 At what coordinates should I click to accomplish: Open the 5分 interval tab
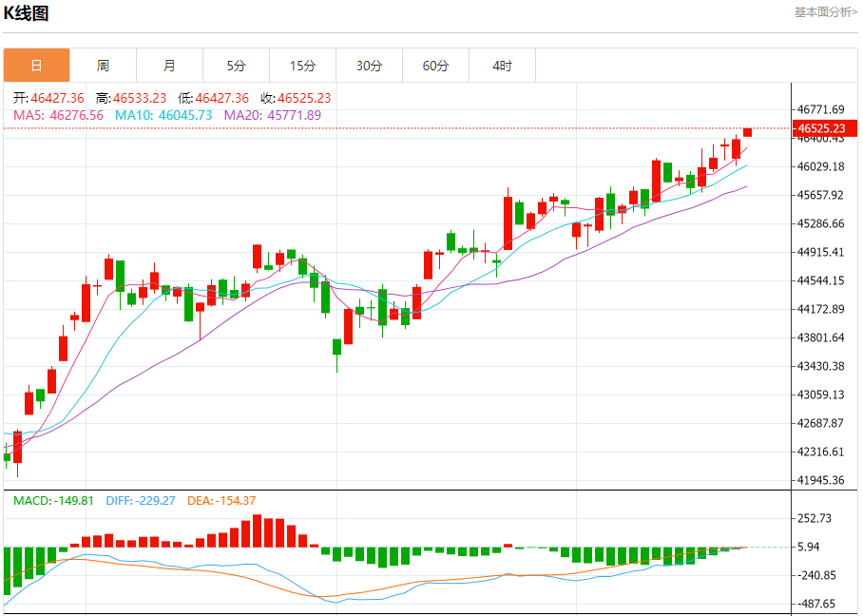236,66
